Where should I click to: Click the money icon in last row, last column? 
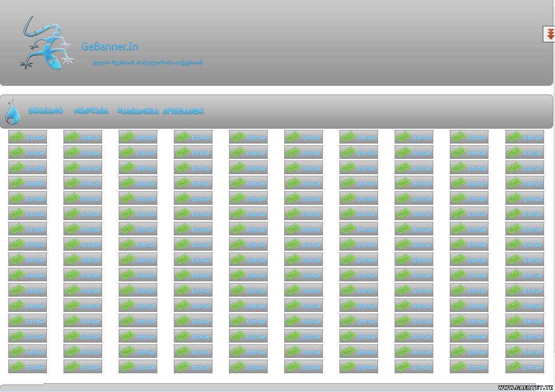click(x=514, y=367)
